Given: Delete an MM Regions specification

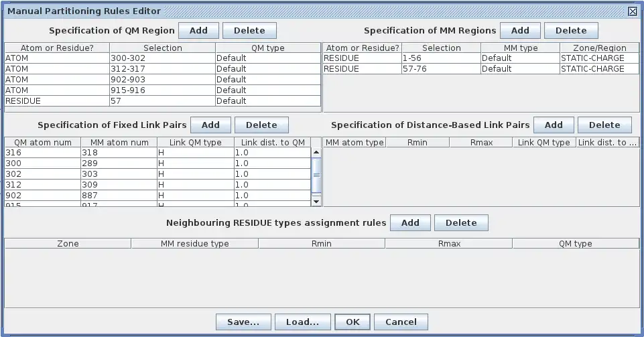Looking at the screenshot, I should tap(571, 30).
